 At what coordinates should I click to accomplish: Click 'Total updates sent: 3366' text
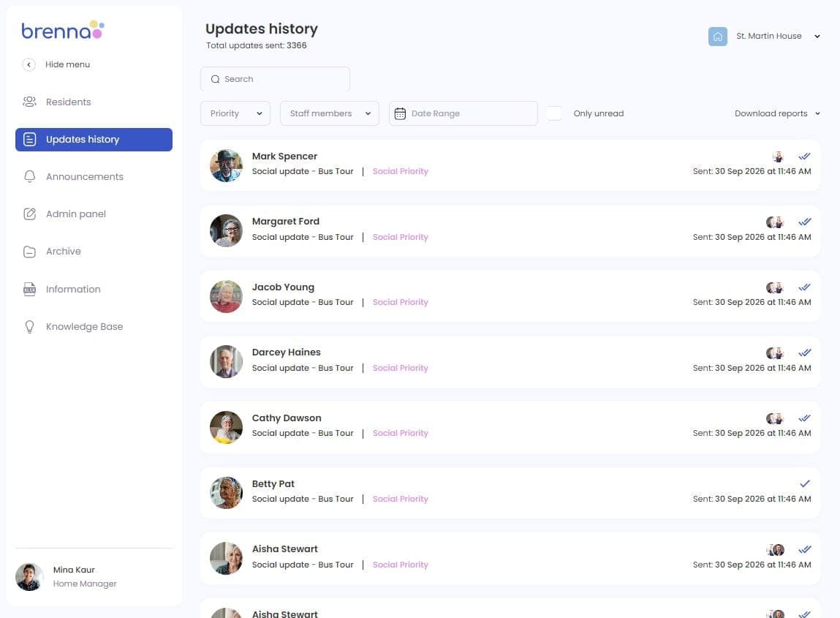coord(257,45)
